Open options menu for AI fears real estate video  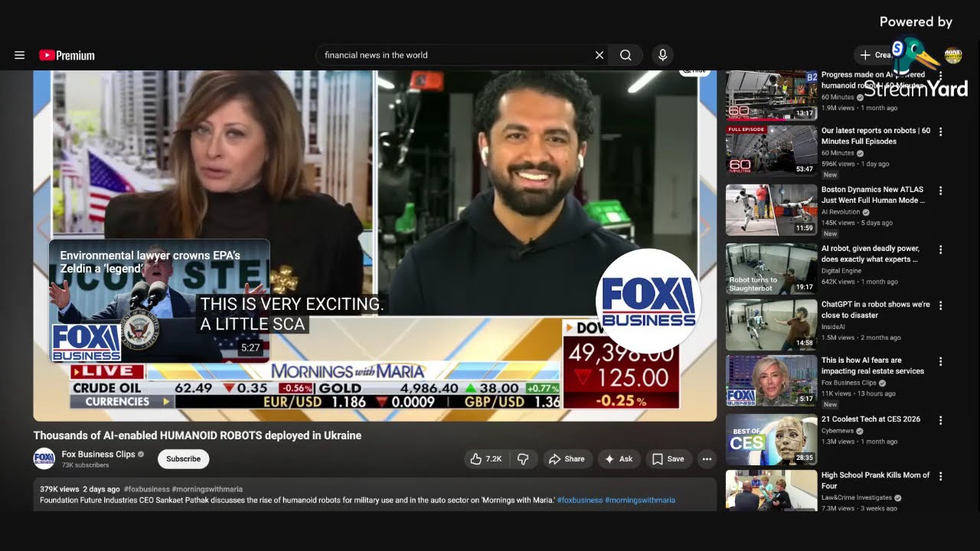(x=941, y=361)
